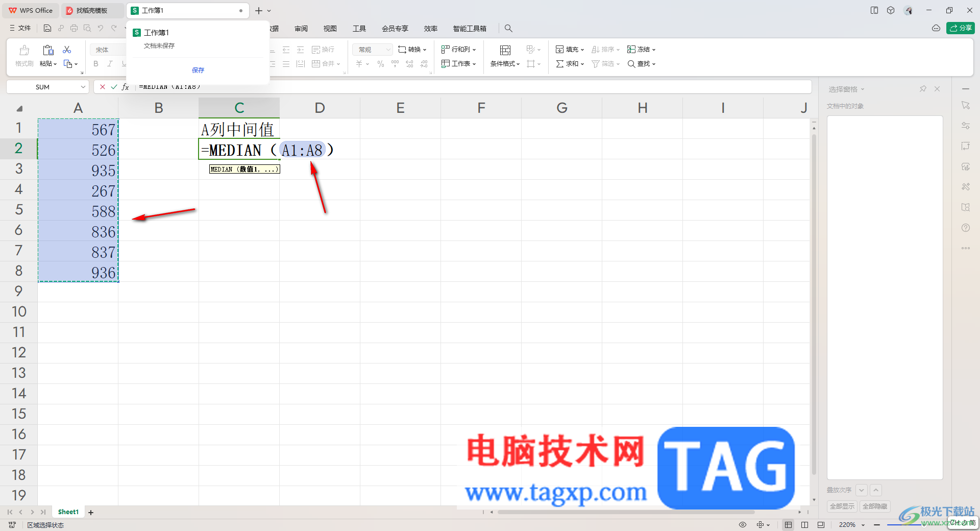Click the Format Painter (格式刷) icon

pos(24,50)
